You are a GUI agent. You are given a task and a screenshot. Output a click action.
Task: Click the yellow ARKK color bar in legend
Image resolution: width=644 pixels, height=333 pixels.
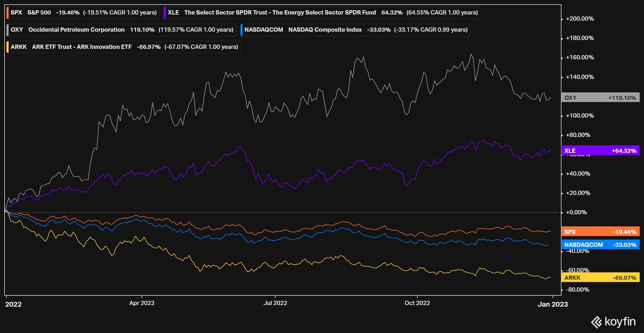pos(8,47)
